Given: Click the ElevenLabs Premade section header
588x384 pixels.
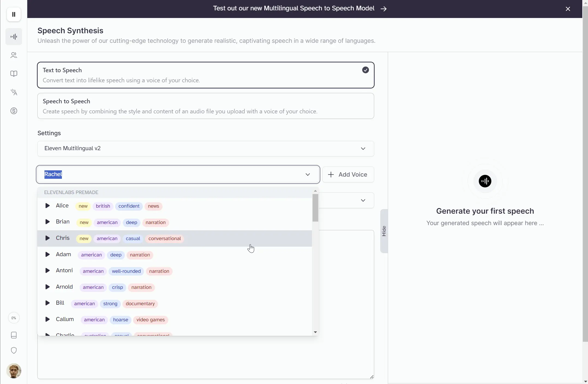Looking at the screenshot, I should pyautogui.click(x=71, y=192).
